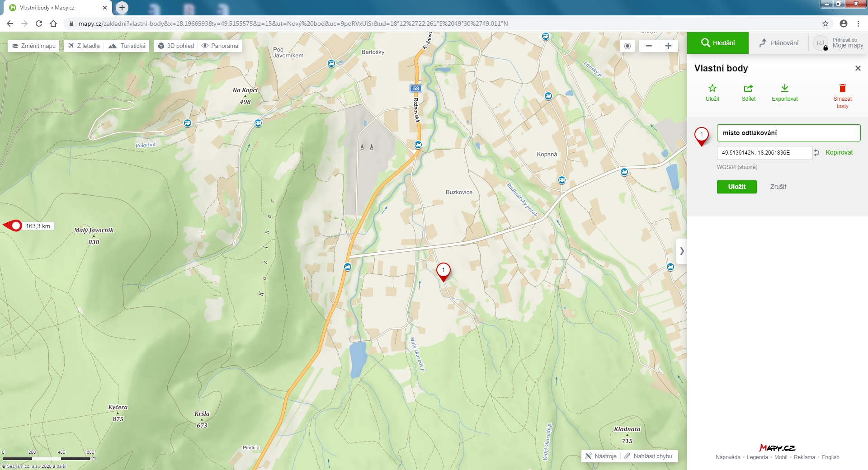Click the Sdílet share icon
The height and width of the screenshot is (470, 868).
[748, 88]
